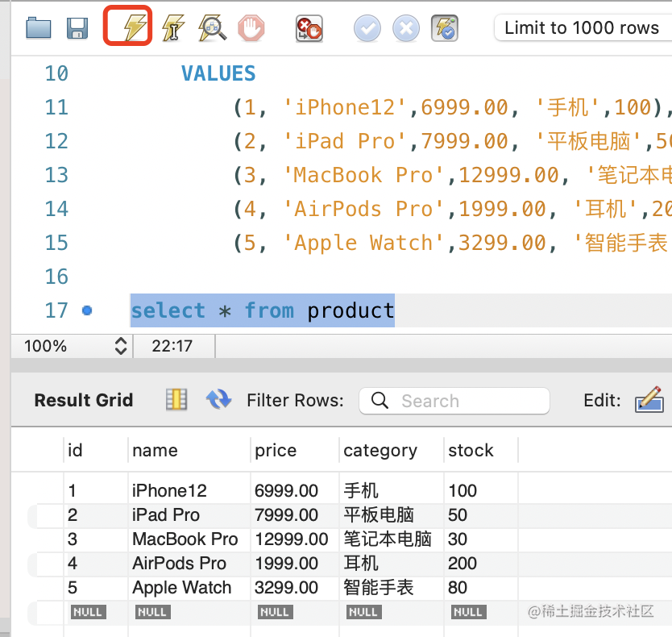
Task: Save the script to file
Action: click(77, 28)
